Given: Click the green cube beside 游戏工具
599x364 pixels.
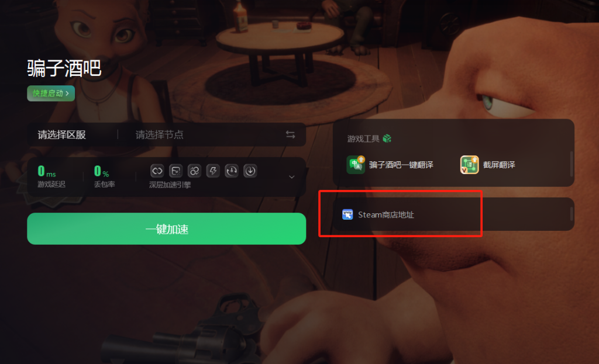Looking at the screenshot, I should pos(387,138).
